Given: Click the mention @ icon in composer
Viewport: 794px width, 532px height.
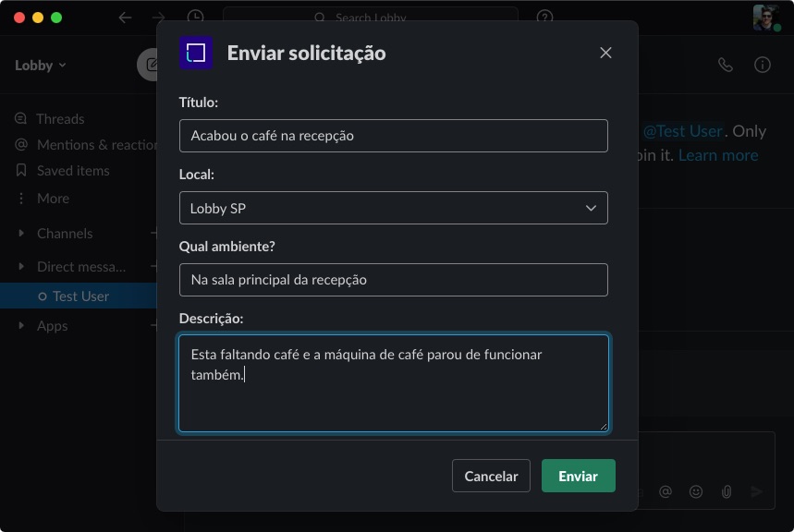Looking at the screenshot, I should [666, 491].
